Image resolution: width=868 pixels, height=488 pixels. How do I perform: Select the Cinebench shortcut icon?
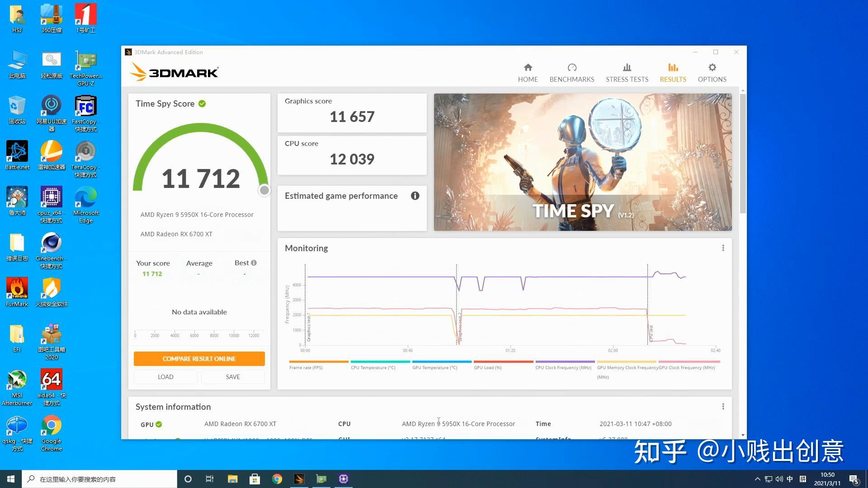click(x=52, y=251)
